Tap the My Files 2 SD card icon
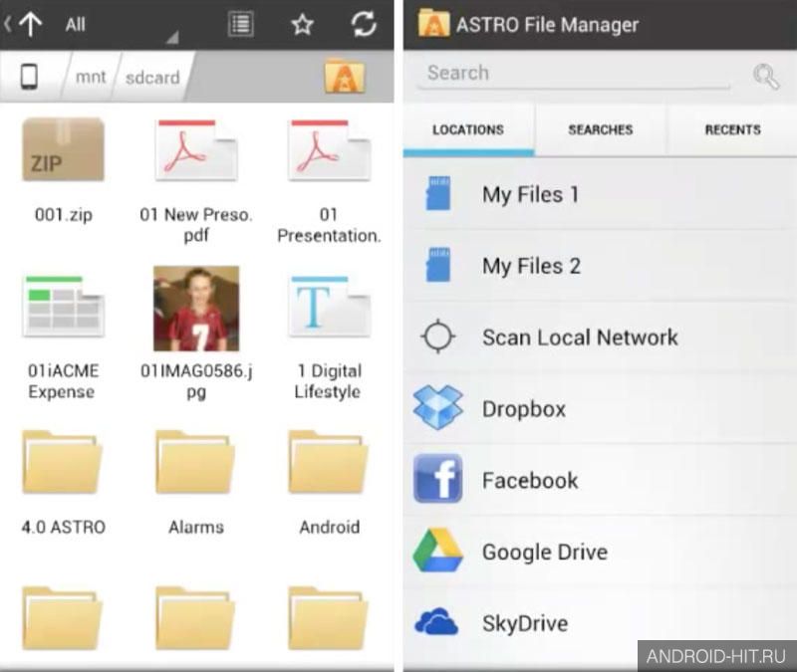The height and width of the screenshot is (672, 797). 438,265
